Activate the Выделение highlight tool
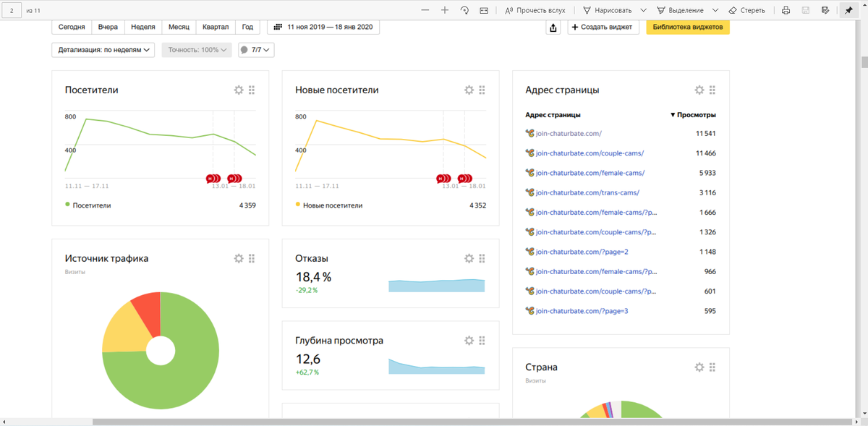The image size is (868, 426). pyautogui.click(x=680, y=10)
